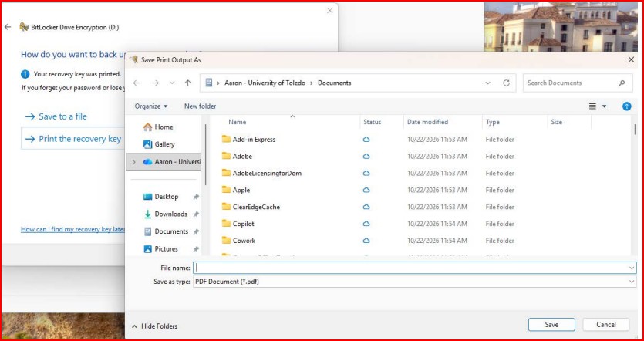This screenshot has height=341, width=644.
Task: Open the breadcrumb chevron after the drive icon
Action: click(x=218, y=83)
